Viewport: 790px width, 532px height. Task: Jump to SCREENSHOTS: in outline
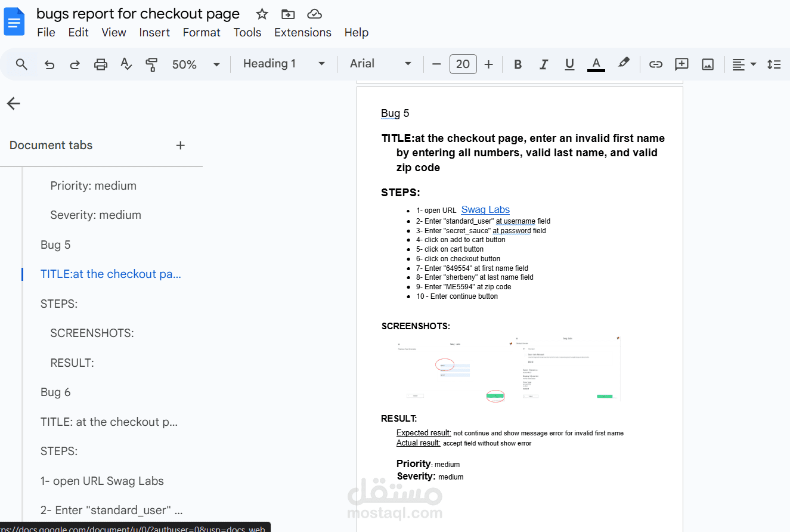click(x=92, y=333)
